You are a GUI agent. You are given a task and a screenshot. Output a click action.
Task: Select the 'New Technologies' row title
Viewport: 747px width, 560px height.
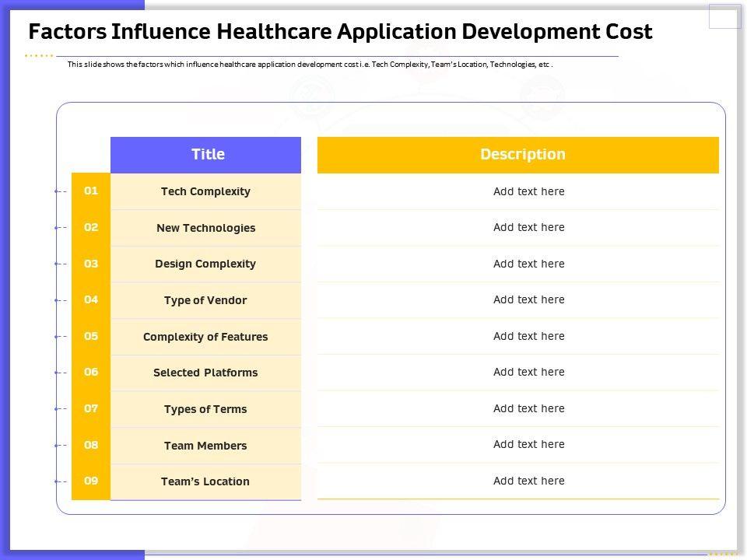(x=205, y=228)
